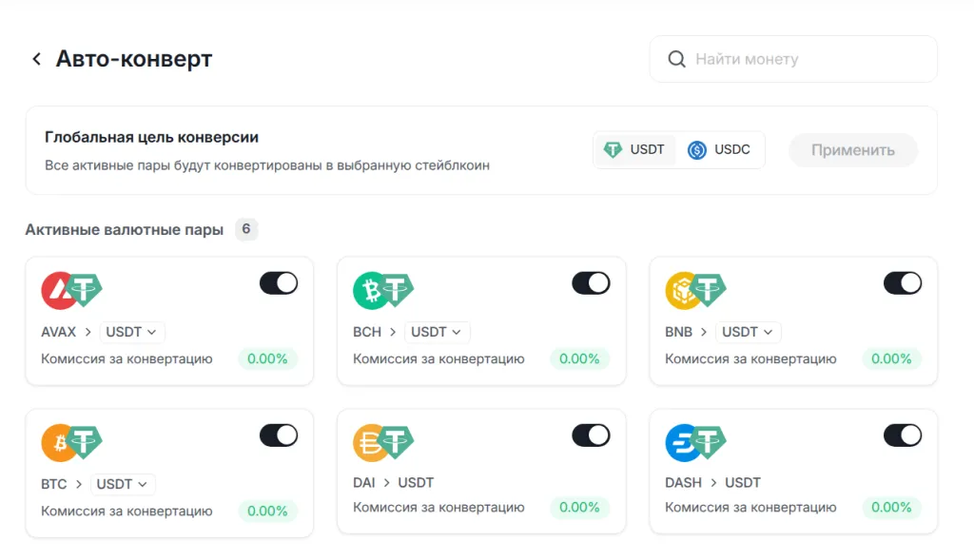
Task: Click the back arrow next to Авто-конверт
Action: pos(36,59)
